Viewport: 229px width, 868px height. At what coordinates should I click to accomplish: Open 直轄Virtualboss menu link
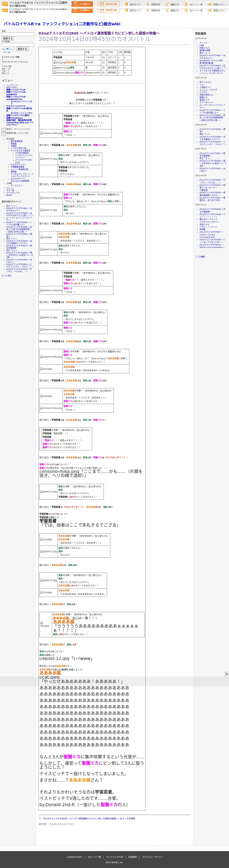point(14,118)
